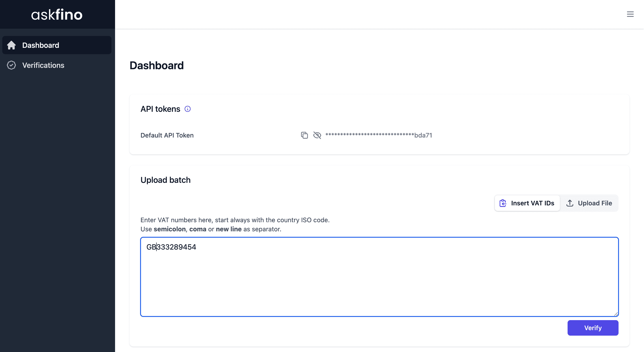Toggle API token visibility eye icon

pos(317,135)
